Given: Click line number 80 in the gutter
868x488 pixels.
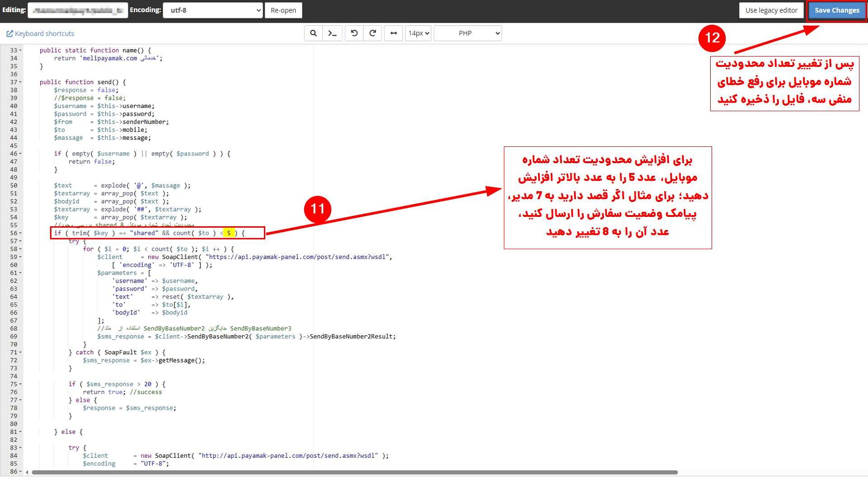Looking at the screenshot, I should click(14, 424).
